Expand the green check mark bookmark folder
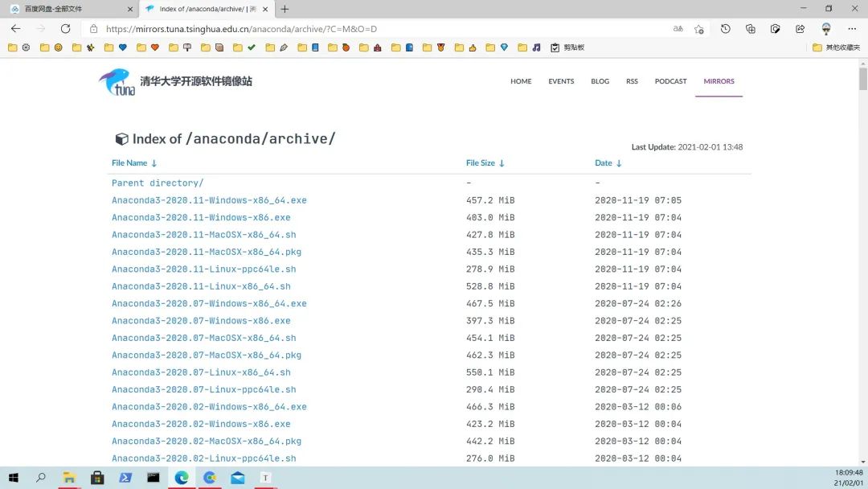 [x=244, y=47]
